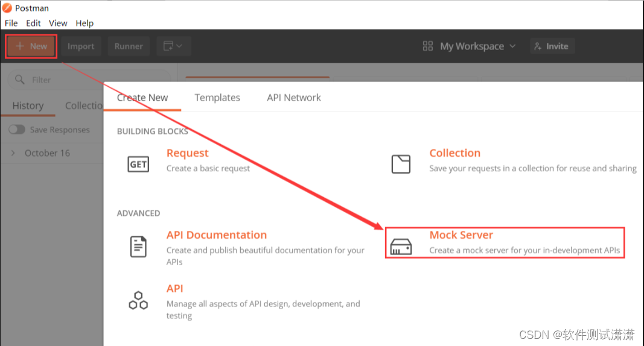
Task: Click 'Create and publish beautiful documentation' text
Action: click(x=266, y=256)
